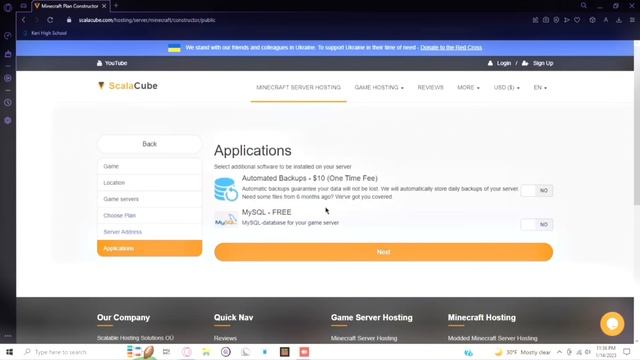
Task: Click the tab search magnifier icon
Action: click(584, 6)
